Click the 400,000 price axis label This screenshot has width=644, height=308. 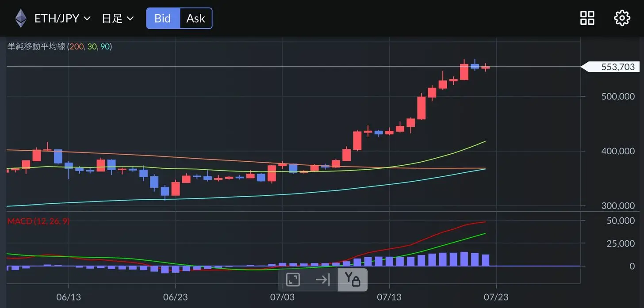tap(618, 151)
